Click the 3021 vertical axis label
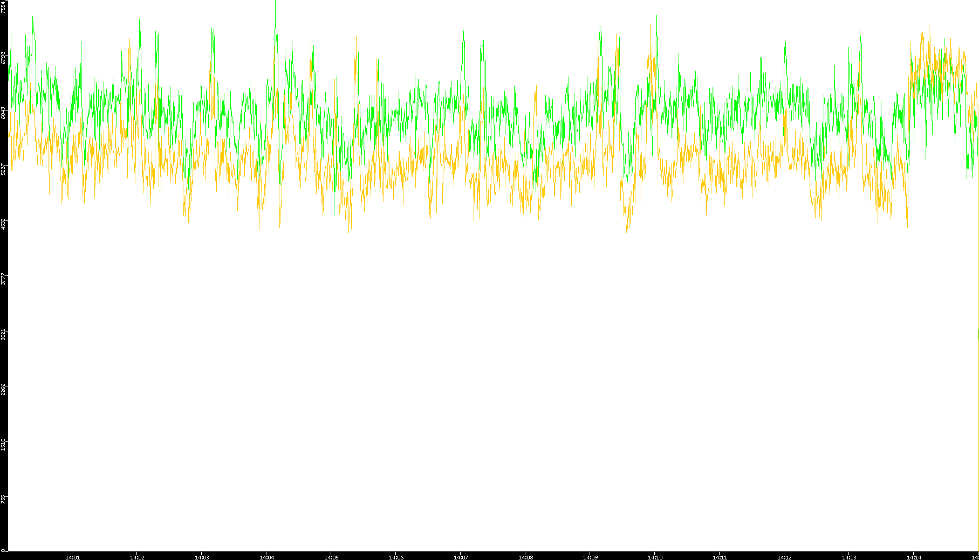 click(3, 335)
